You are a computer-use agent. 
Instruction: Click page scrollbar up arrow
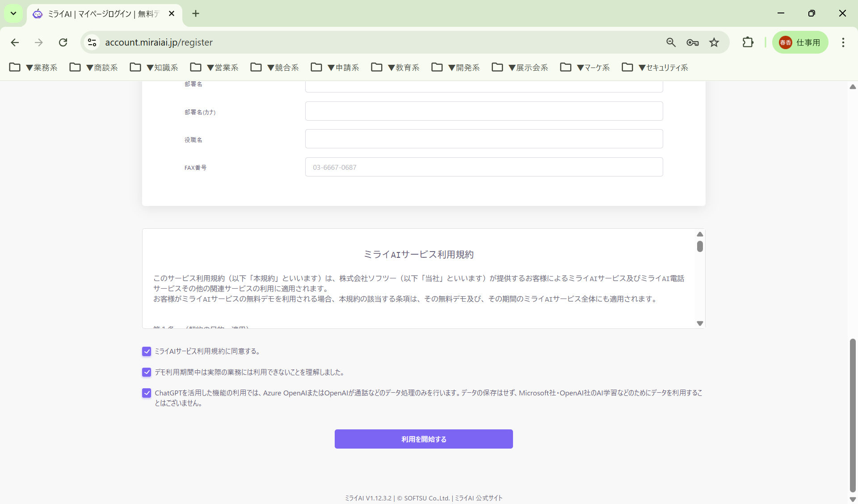tap(853, 87)
